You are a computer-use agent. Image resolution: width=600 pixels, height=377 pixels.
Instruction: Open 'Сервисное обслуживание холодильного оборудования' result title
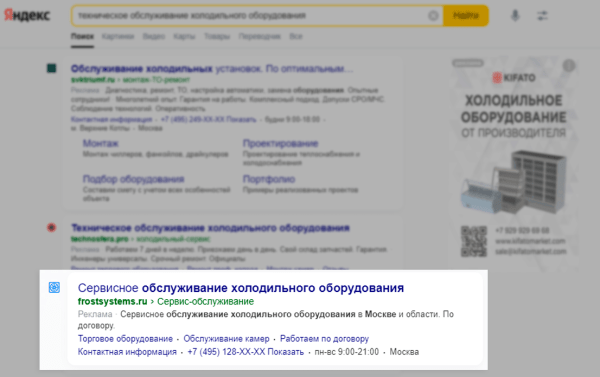241,288
